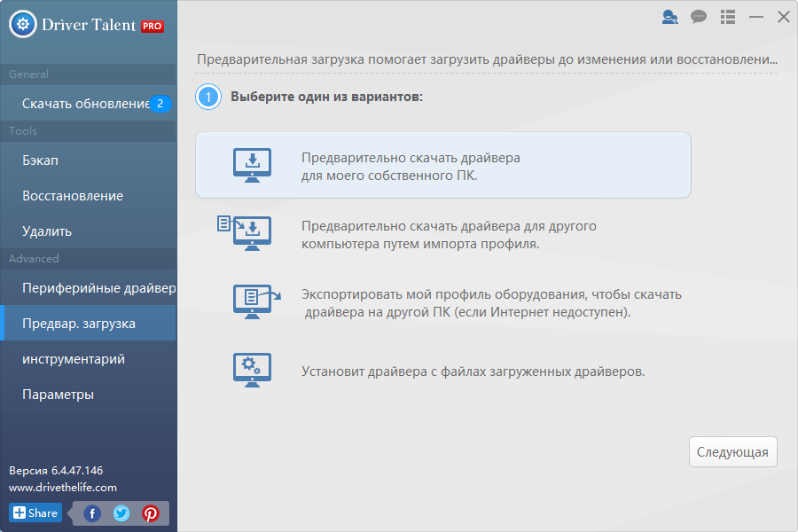
Task: Click the Следующая button
Action: pyautogui.click(x=733, y=451)
